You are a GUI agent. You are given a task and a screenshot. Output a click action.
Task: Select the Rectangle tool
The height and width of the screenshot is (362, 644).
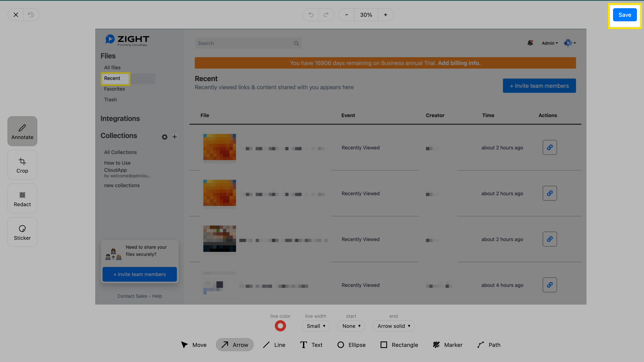tap(399, 345)
